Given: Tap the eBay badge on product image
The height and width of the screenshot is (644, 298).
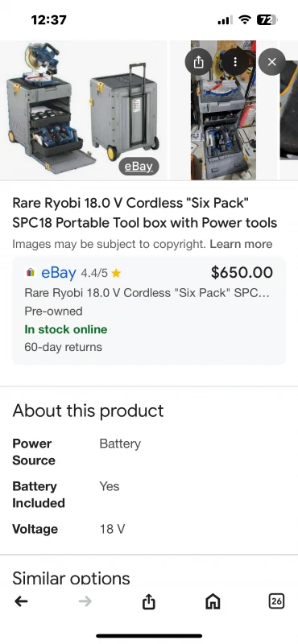Looking at the screenshot, I should point(139,167).
